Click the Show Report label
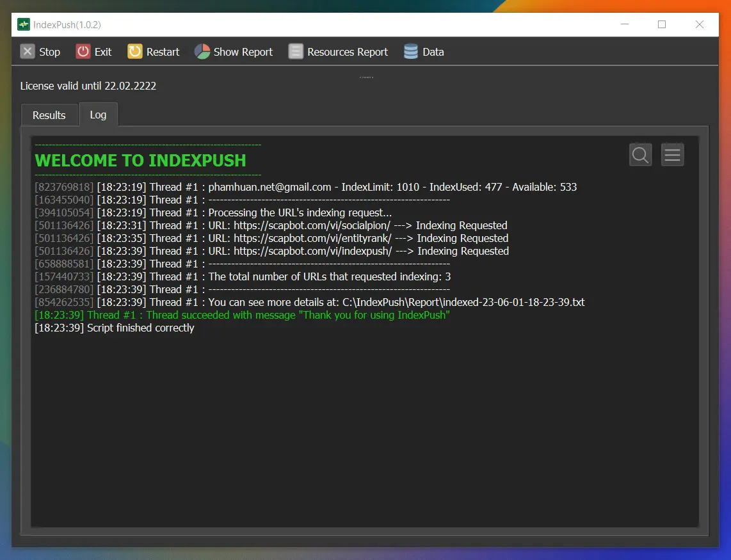 [x=243, y=52]
